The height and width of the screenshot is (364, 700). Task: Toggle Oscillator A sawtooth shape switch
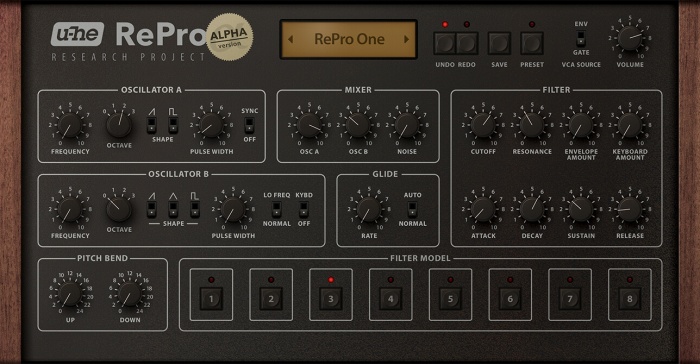coord(151,125)
